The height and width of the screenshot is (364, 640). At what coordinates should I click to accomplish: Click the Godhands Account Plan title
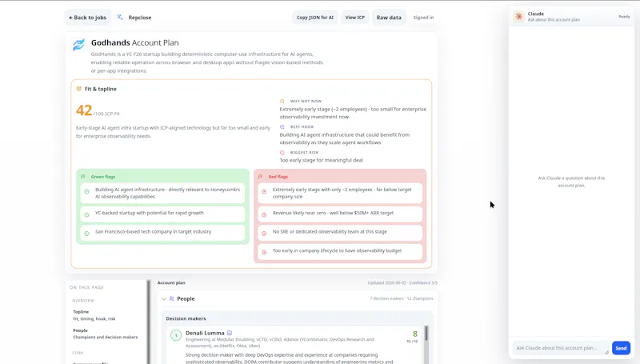click(x=134, y=42)
